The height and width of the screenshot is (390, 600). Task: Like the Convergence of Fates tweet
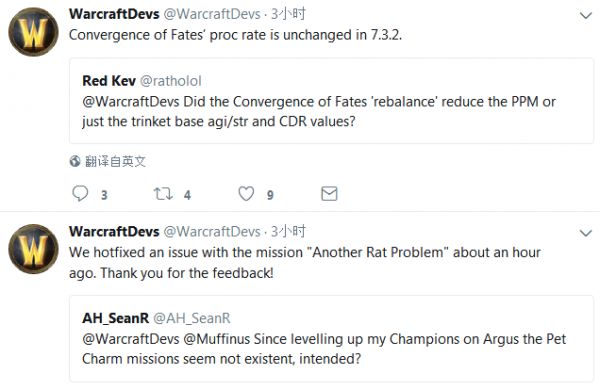tap(246, 194)
